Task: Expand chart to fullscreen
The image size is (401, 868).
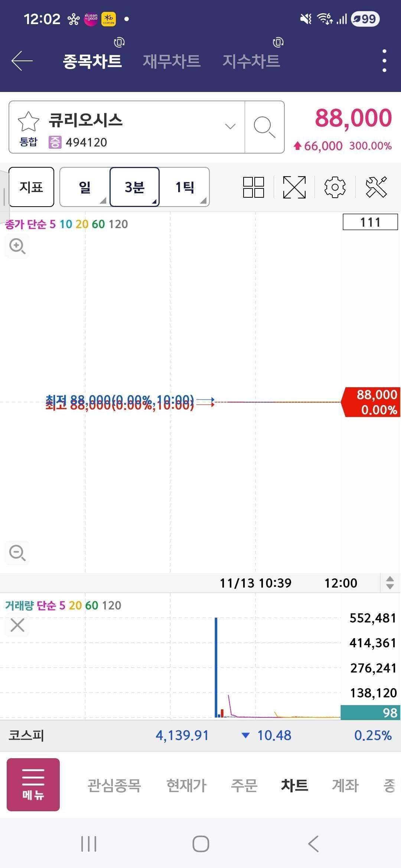Action: coord(294,187)
